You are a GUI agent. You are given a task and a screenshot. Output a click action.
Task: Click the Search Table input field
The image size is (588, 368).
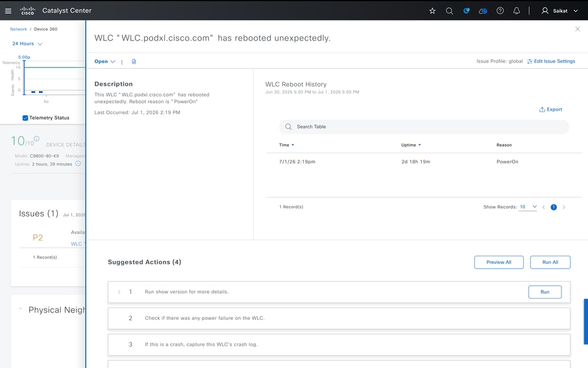(x=424, y=126)
